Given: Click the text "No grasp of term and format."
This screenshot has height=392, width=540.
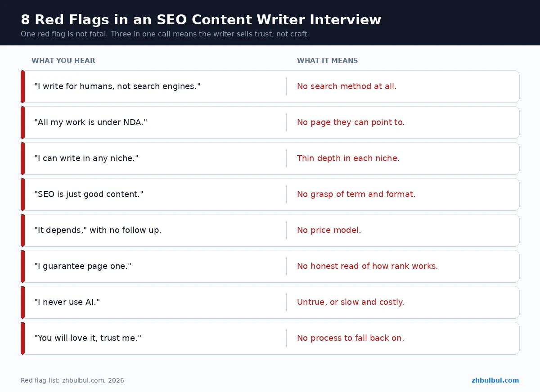Looking at the screenshot, I should pos(356,194).
